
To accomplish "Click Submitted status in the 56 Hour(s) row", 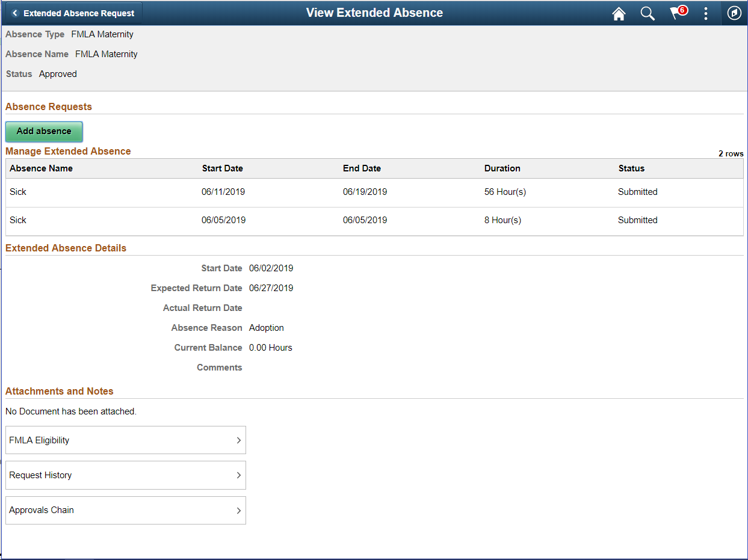I will click(638, 192).
